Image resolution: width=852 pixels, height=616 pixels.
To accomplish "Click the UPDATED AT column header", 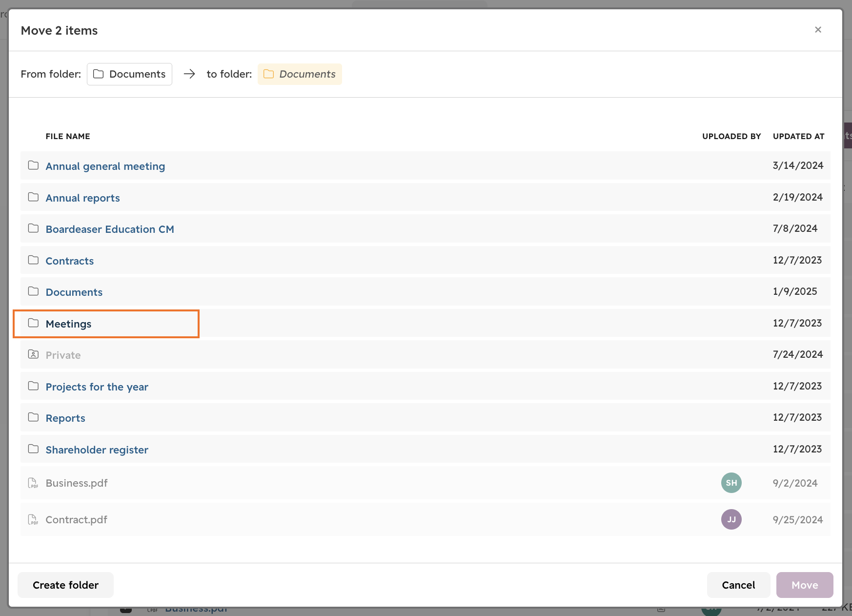I will tap(799, 137).
